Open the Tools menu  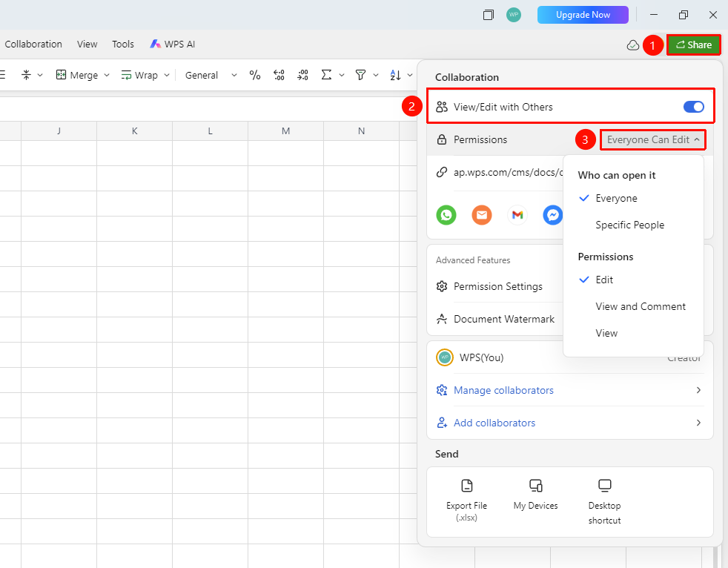tap(123, 44)
